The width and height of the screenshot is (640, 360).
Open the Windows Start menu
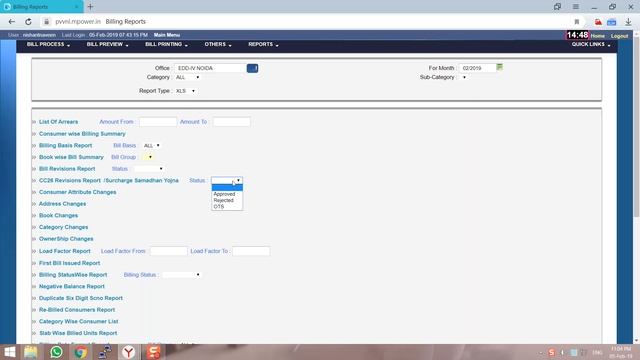pos(9,352)
